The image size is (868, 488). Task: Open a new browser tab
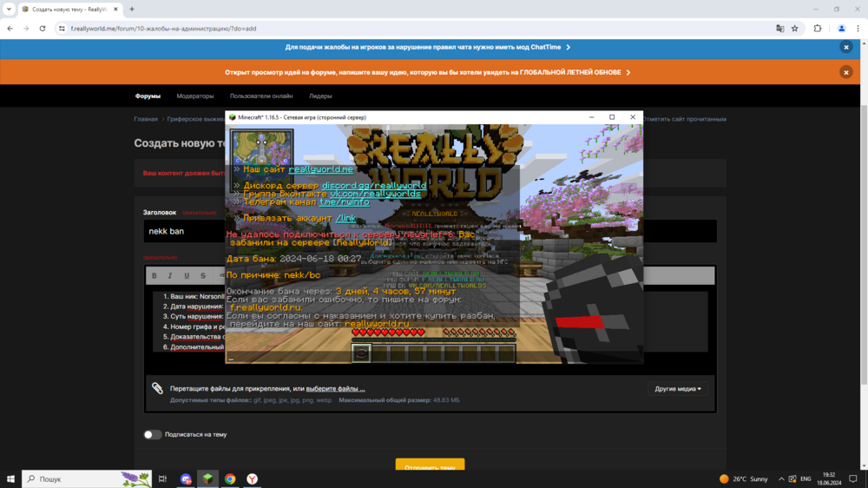pos(132,9)
